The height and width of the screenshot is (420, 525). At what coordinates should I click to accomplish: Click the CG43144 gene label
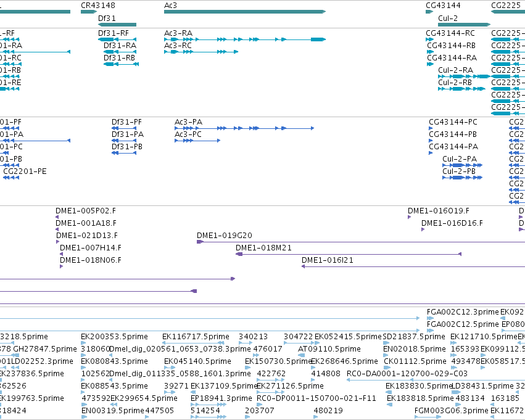tap(443, 6)
